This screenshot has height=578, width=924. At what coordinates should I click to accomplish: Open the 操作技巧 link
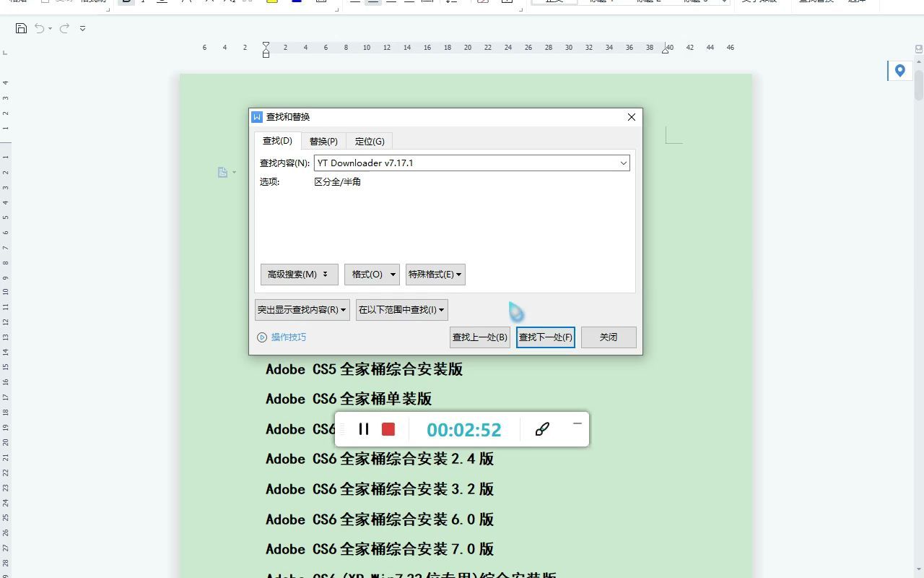(x=289, y=337)
